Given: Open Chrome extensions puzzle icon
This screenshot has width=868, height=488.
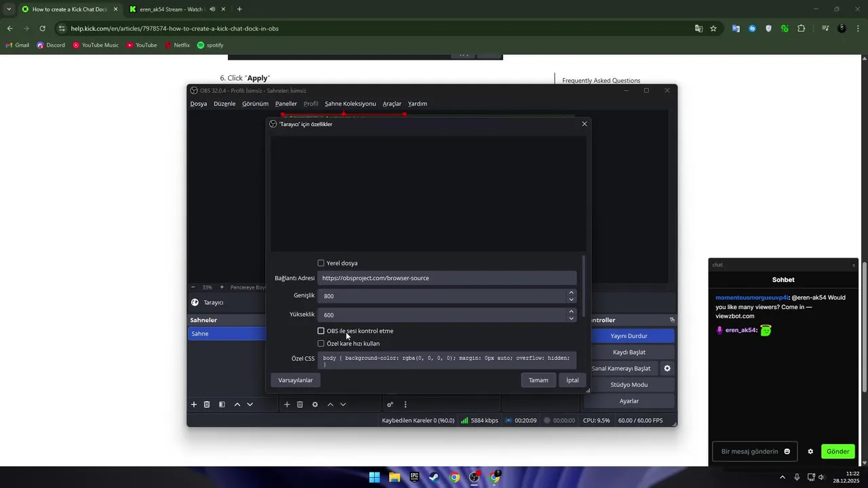Looking at the screenshot, I should [x=802, y=28].
